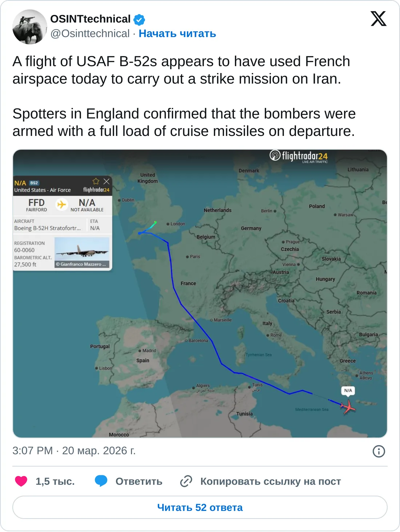Click the yellow plane route icon

pos(62,205)
